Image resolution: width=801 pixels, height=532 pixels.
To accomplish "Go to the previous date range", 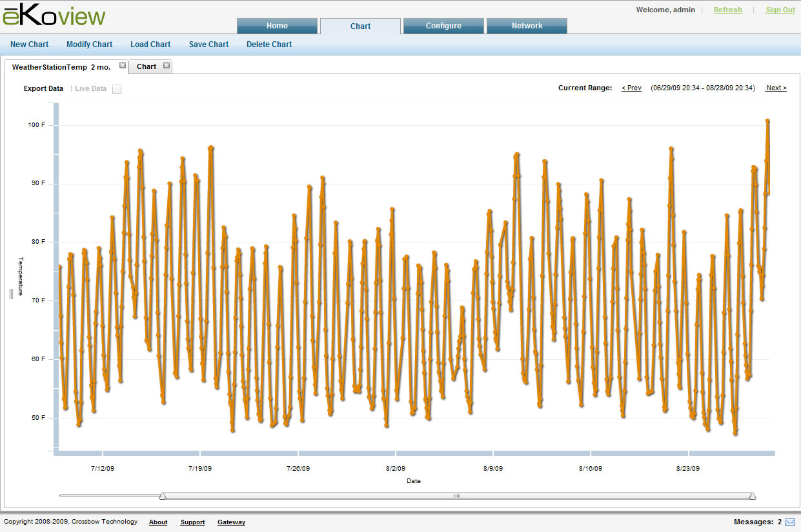I will pyautogui.click(x=631, y=88).
